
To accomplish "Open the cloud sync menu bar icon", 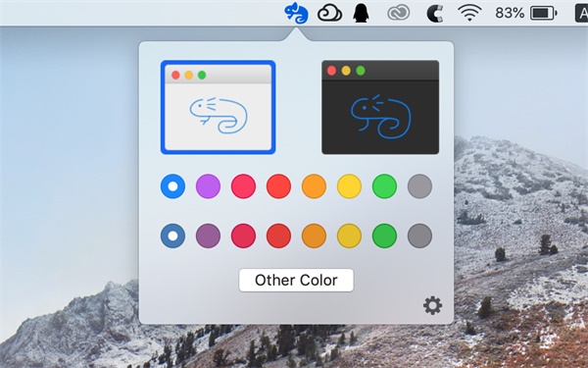I will [329, 13].
